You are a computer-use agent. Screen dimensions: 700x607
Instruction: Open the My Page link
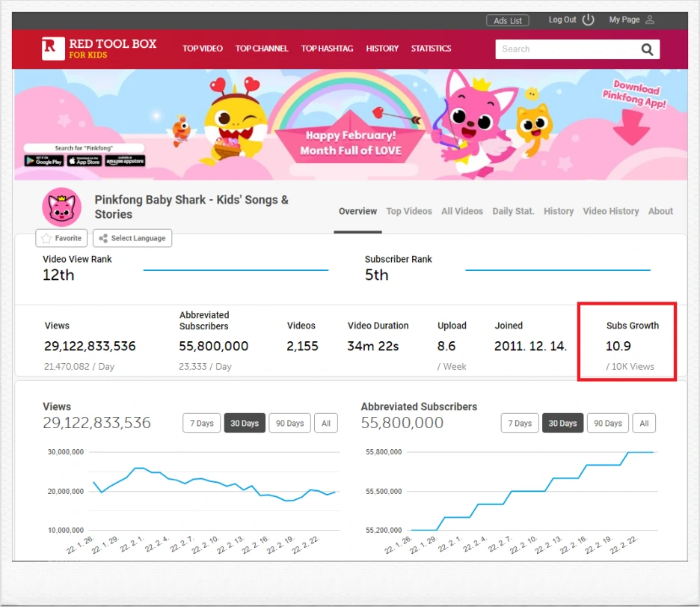pos(624,19)
